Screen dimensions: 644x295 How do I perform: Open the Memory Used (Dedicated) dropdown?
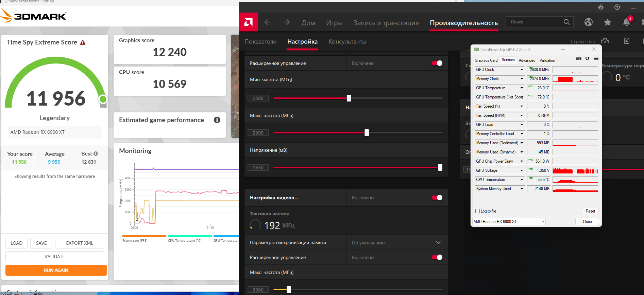(522, 143)
